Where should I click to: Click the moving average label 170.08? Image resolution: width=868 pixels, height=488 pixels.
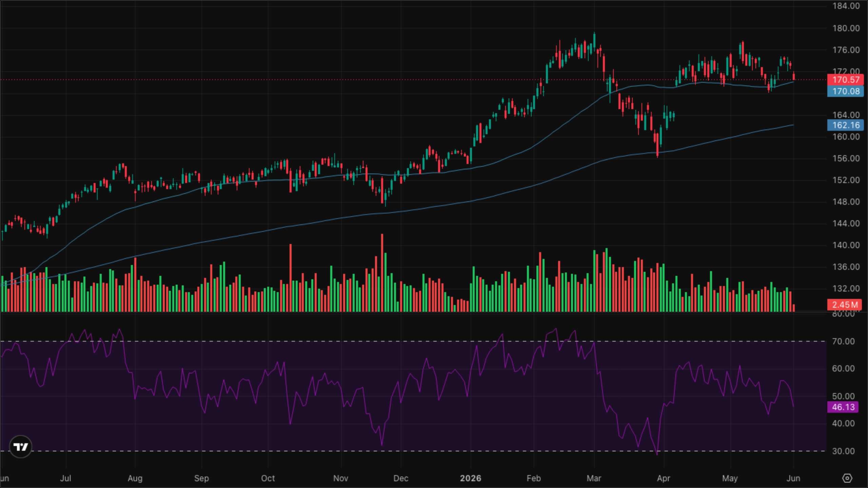pyautogui.click(x=846, y=91)
